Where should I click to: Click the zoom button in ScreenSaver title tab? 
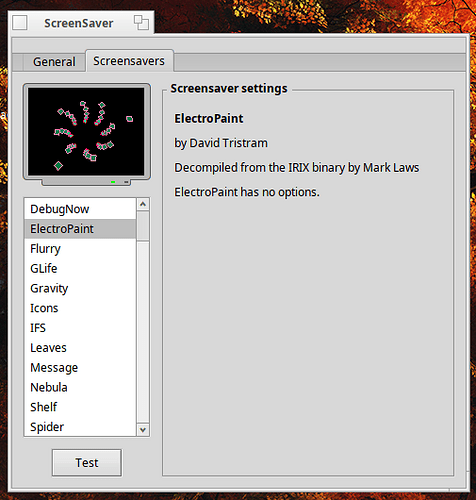point(141,23)
